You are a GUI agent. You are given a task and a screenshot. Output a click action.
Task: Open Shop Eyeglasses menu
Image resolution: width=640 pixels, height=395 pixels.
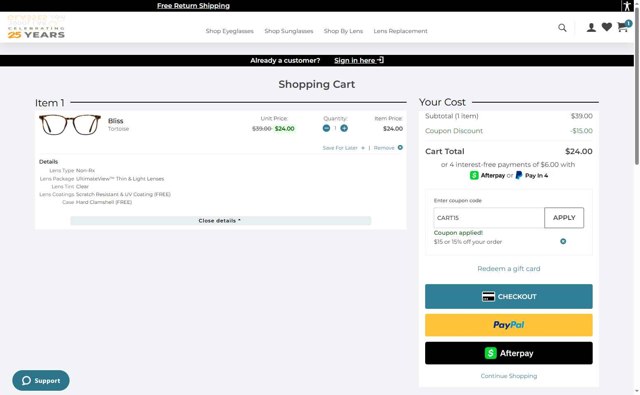point(229,31)
